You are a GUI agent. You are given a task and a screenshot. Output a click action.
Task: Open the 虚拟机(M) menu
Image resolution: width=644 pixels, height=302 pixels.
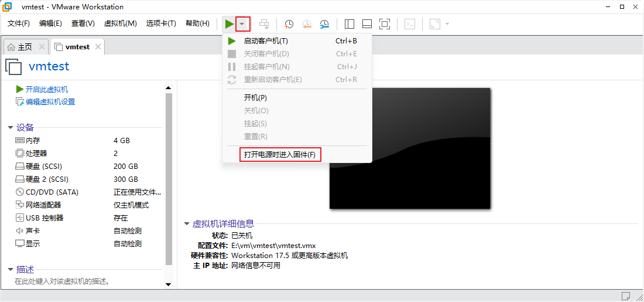[x=120, y=23]
